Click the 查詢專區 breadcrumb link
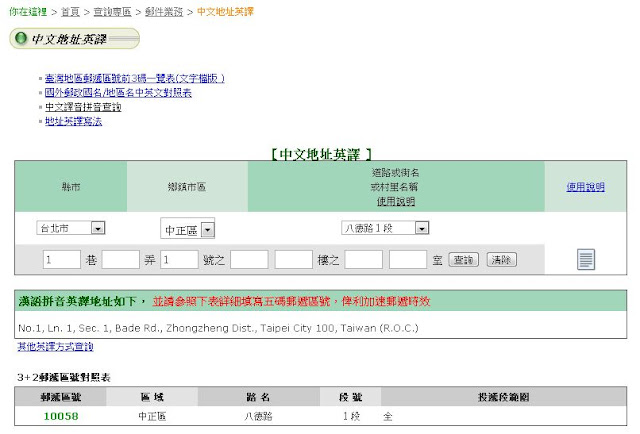Viewport: 640px width, 434px height. pos(112,12)
